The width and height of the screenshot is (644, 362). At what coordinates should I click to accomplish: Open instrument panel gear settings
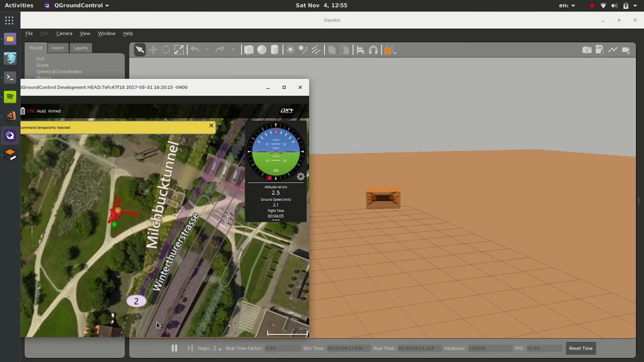pos(300,176)
